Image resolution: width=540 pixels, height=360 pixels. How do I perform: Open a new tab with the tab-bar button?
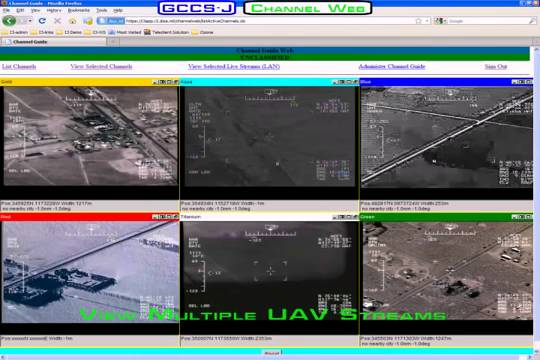tap(113, 42)
